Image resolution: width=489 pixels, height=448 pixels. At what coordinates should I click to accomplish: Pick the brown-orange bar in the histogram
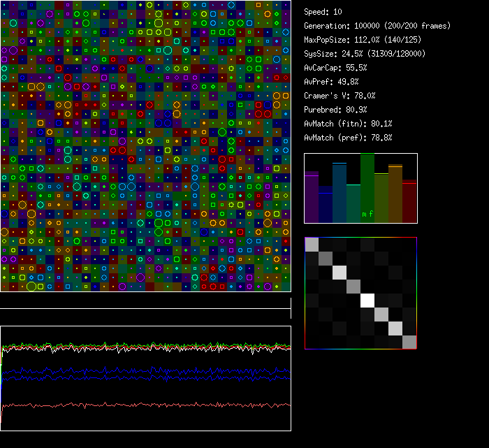[x=395, y=194]
